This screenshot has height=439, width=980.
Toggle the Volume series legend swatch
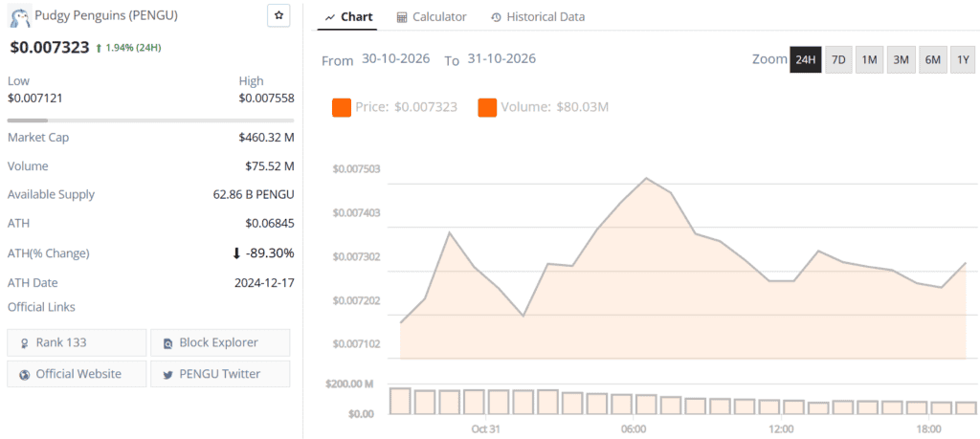[x=487, y=107]
